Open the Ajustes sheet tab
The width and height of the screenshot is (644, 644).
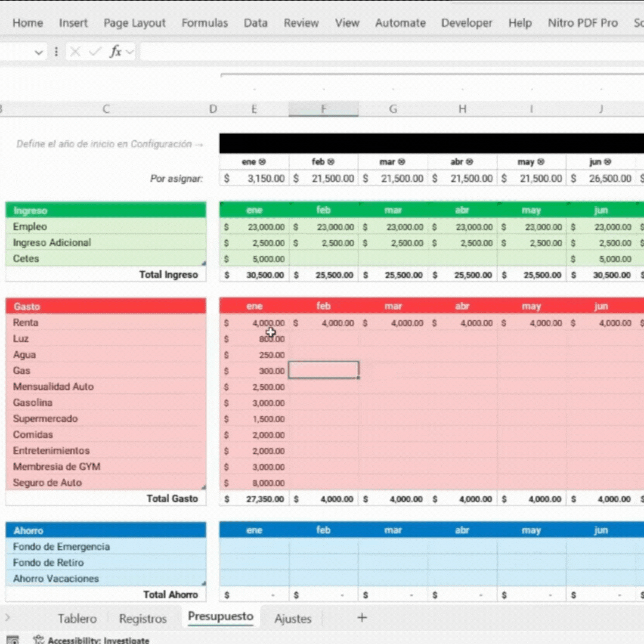click(x=293, y=618)
